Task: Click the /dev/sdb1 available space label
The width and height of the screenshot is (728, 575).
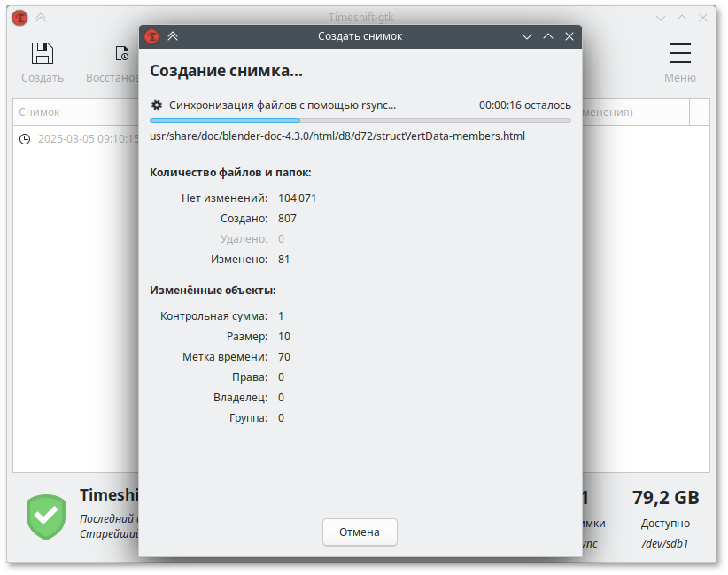Action: (665, 542)
